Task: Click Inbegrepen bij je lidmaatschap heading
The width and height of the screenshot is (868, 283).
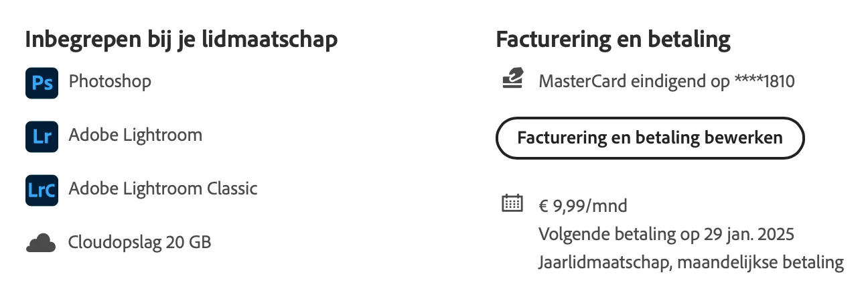Action: tap(181, 40)
